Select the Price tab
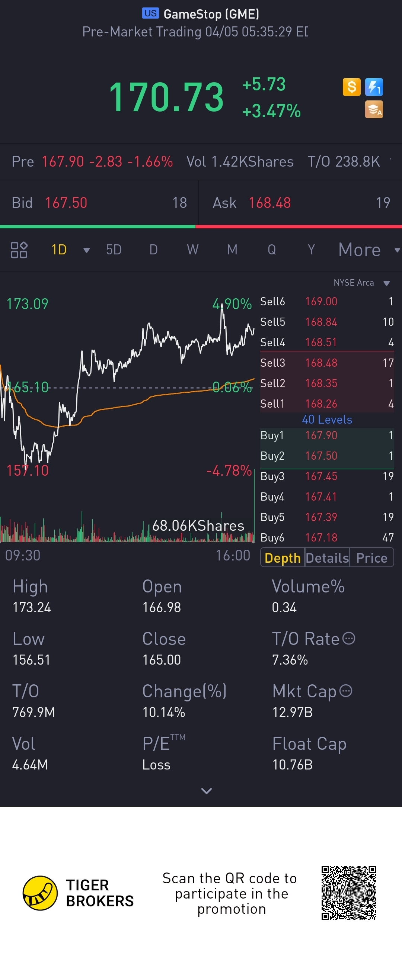The height and width of the screenshot is (980, 402). pyautogui.click(x=371, y=558)
